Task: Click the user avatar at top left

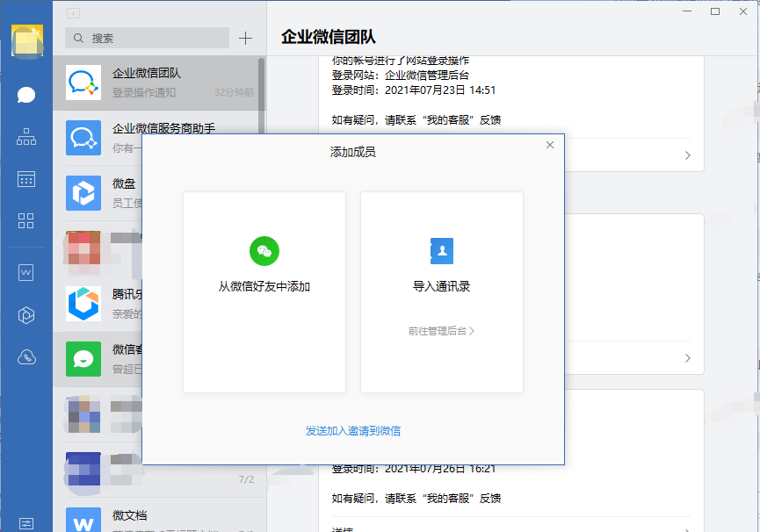Action: click(x=27, y=40)
